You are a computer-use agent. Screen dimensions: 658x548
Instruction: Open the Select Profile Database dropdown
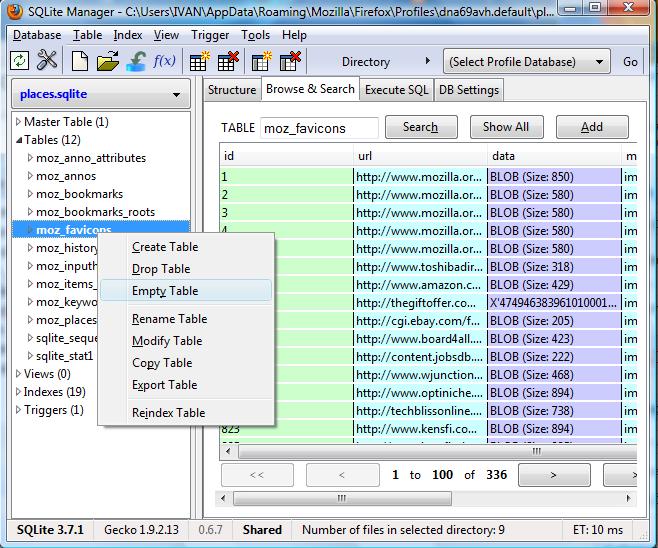527,62
